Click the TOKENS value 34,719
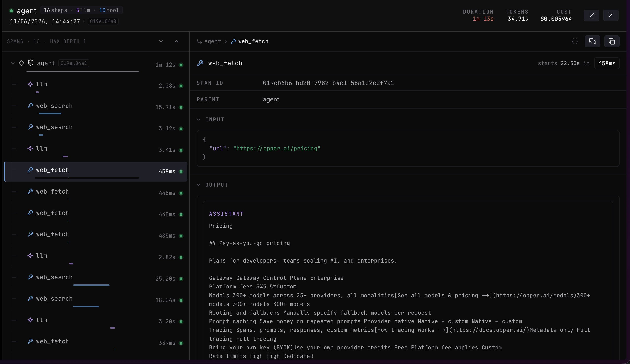Screen dimensions: 630x364 click(518, 19)
